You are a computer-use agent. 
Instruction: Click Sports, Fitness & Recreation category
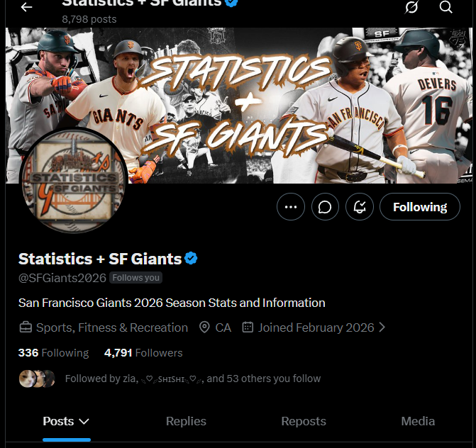tap(112, 327)
